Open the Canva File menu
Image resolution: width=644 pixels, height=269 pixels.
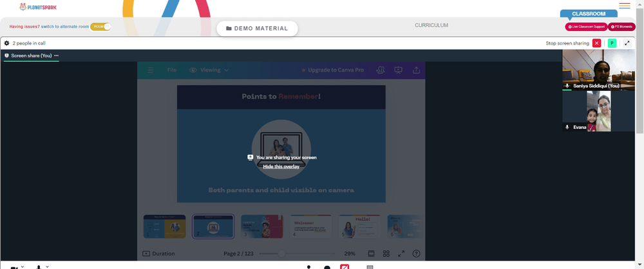pyautogui.click(x=172, y=70)
